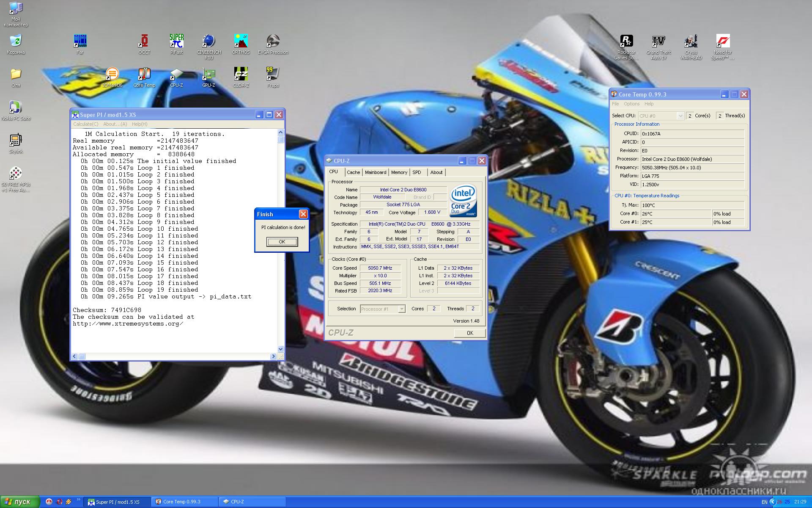Open the Skylink desktop shortcut

[16, 144]
